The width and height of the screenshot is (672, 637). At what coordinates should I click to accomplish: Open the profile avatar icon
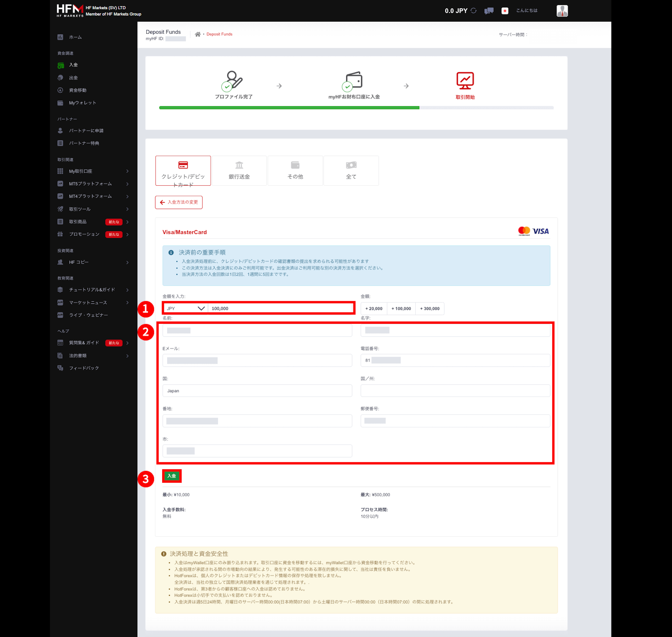[x=562, y=11]
